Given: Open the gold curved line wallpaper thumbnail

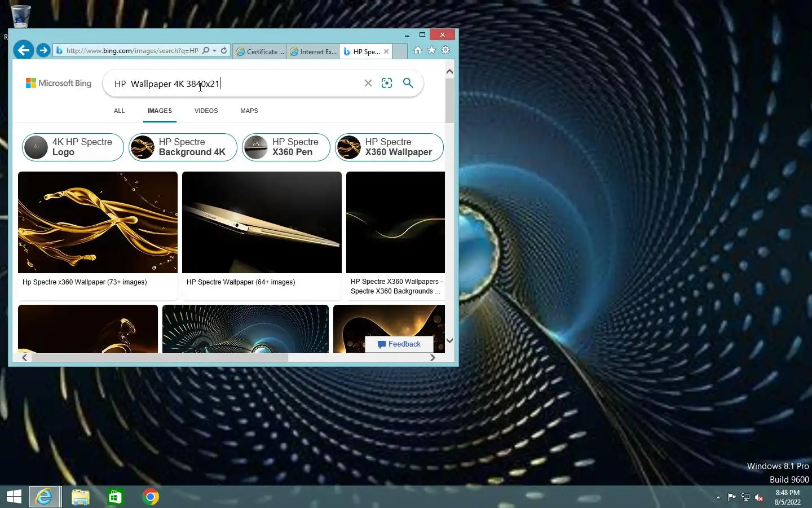Looking at the screenshot, I should pos(395,222).
